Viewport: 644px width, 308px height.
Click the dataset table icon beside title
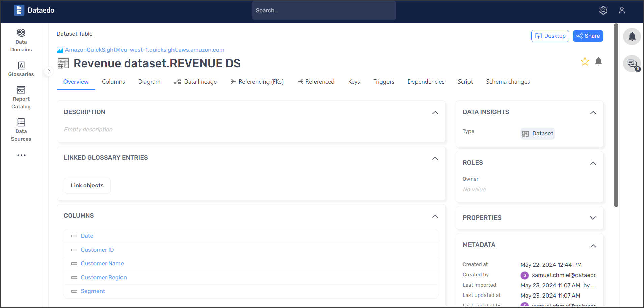tap(63, 63)
